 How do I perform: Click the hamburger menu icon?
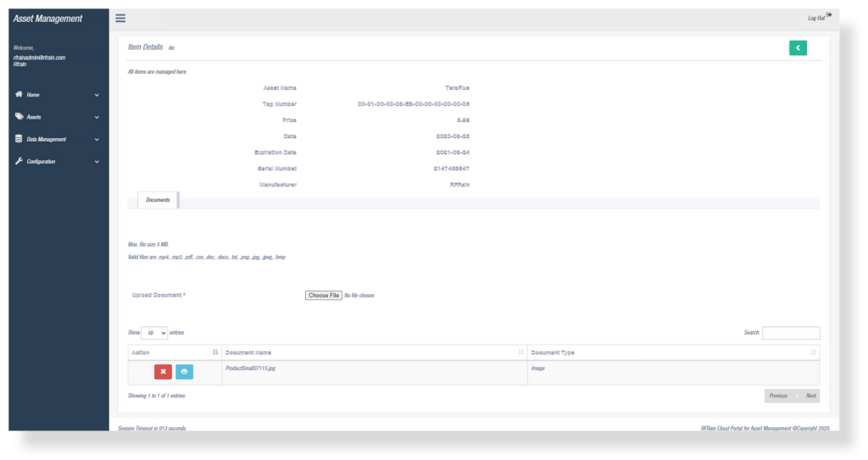tap(120, 18)
